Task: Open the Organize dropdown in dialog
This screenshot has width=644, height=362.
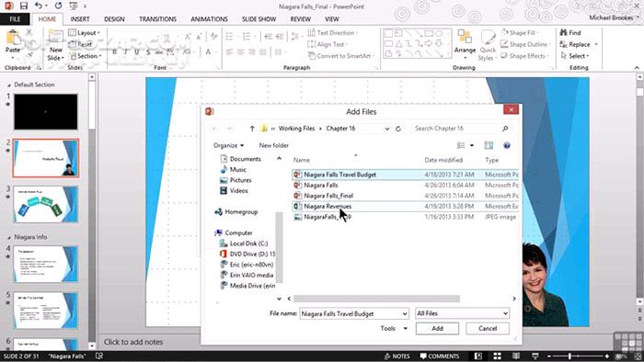Action: point(228,145)
